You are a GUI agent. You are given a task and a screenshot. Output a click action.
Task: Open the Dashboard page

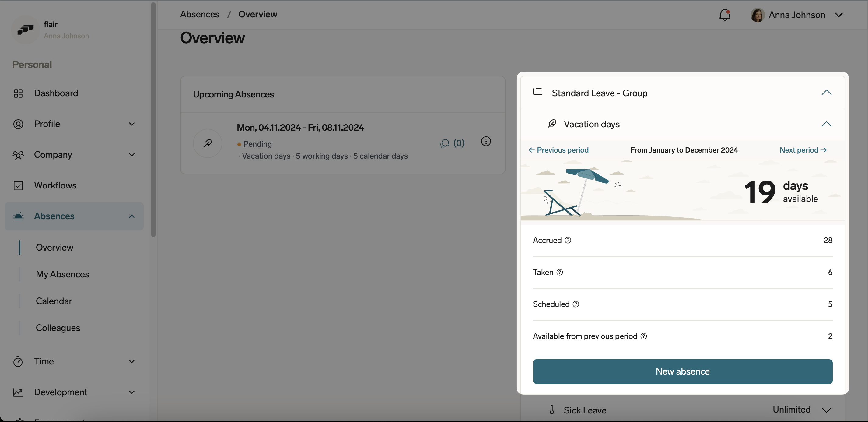(x=56, y=93)
